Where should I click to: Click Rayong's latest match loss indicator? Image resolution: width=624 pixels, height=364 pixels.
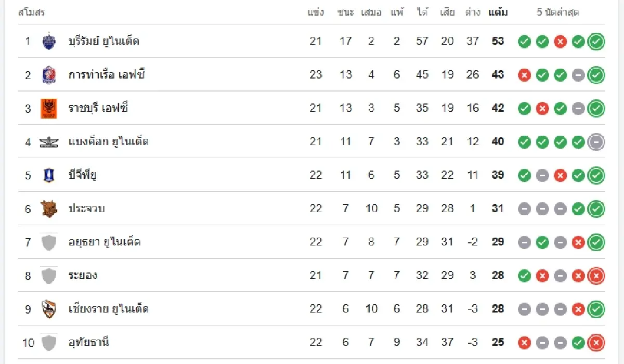596,276
